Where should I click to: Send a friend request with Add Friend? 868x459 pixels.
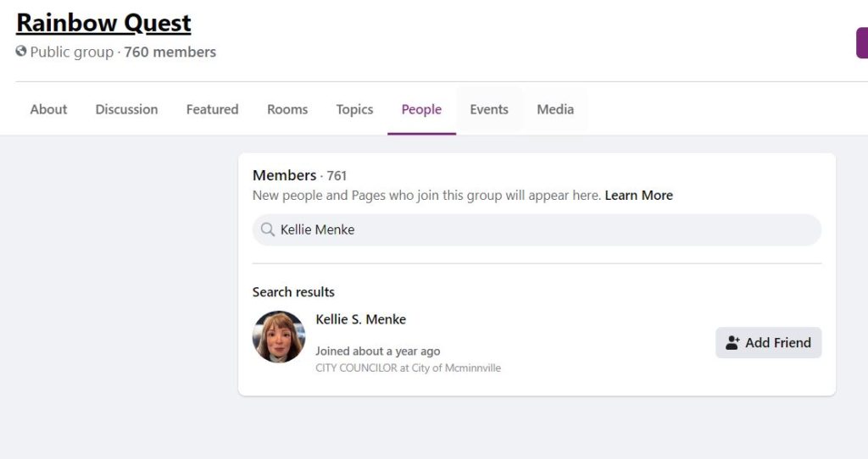tap(768, 343)
